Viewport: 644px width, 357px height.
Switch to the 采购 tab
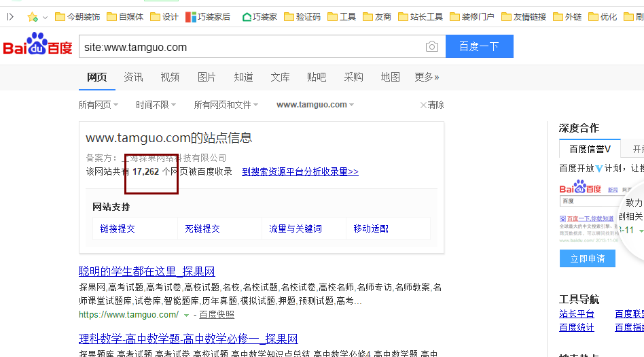[x=354, y=77]
